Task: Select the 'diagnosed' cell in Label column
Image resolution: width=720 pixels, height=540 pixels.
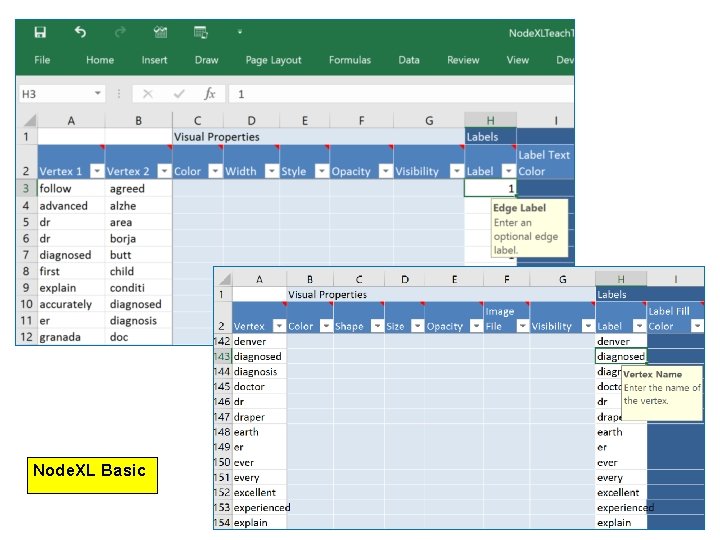Action: point(621,356)
